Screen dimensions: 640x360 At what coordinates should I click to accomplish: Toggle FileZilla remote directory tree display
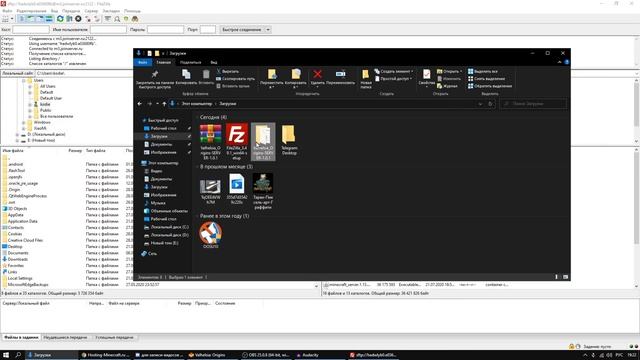40,19
